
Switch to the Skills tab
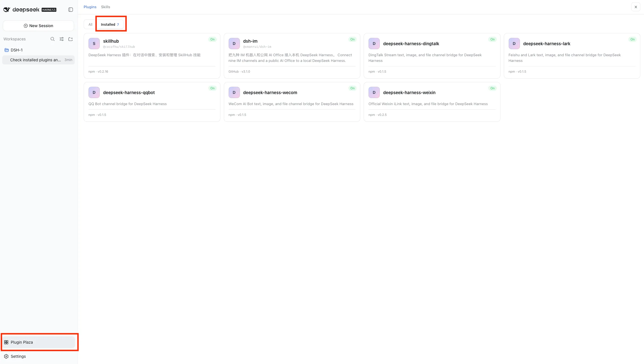[105, 7]
